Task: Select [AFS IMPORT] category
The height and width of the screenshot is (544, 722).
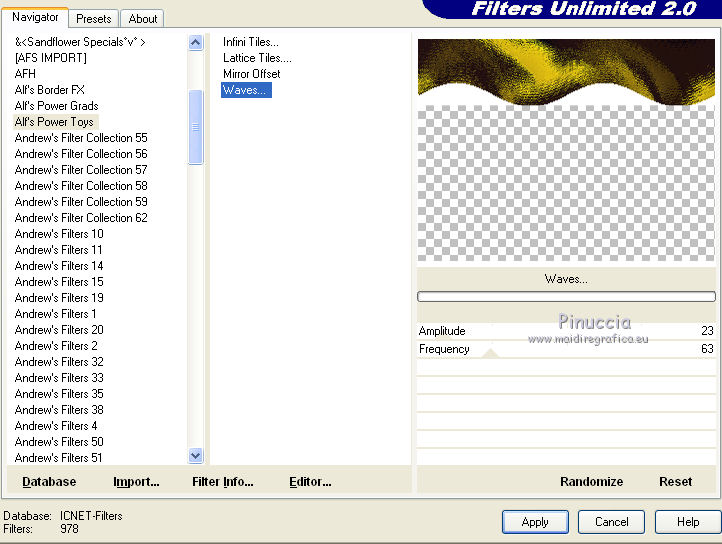Action: click(51, 58)
